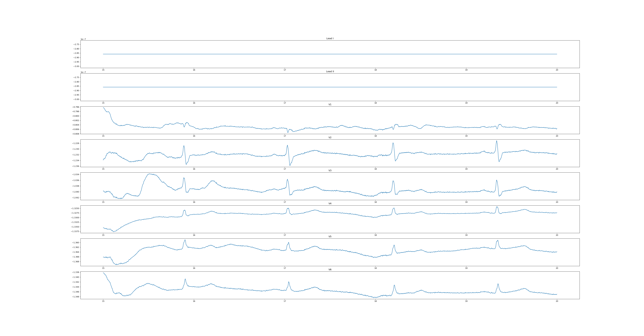This screenshot has height=336, width=644.
Task: Click y-axis tick −1.3375 on V4 plot
Action: pos(75,231)
